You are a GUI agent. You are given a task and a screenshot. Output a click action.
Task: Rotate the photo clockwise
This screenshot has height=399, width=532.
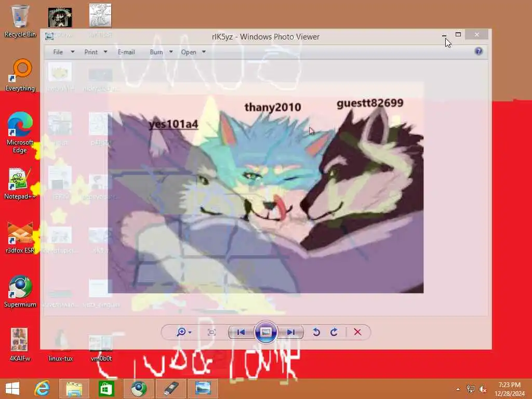(x=334, y=332)
